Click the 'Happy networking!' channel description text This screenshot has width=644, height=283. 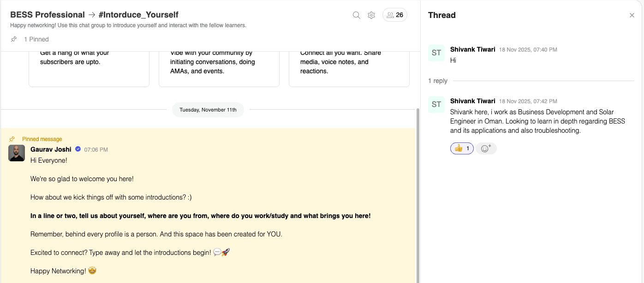point(128,25)
